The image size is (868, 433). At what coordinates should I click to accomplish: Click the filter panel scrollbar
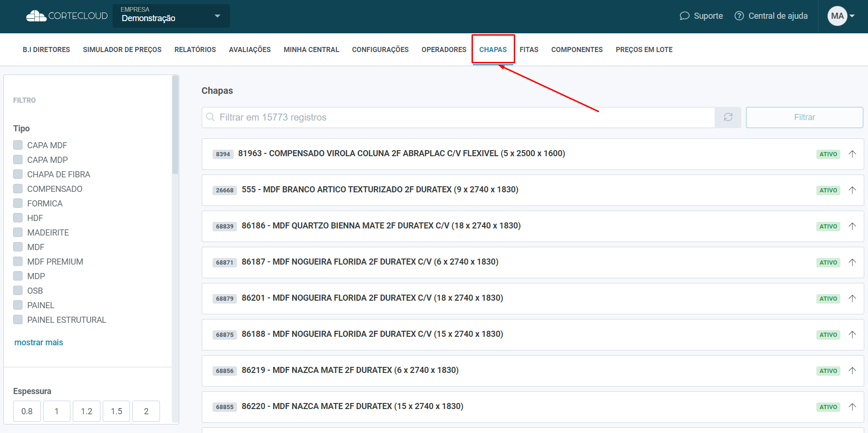pos(175,125)
